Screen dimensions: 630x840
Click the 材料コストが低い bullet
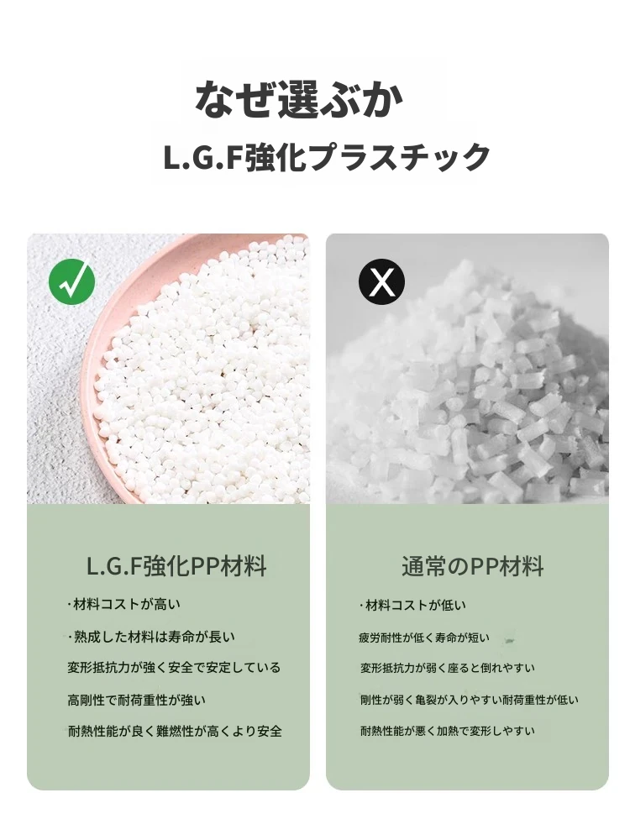pos(412,606)
